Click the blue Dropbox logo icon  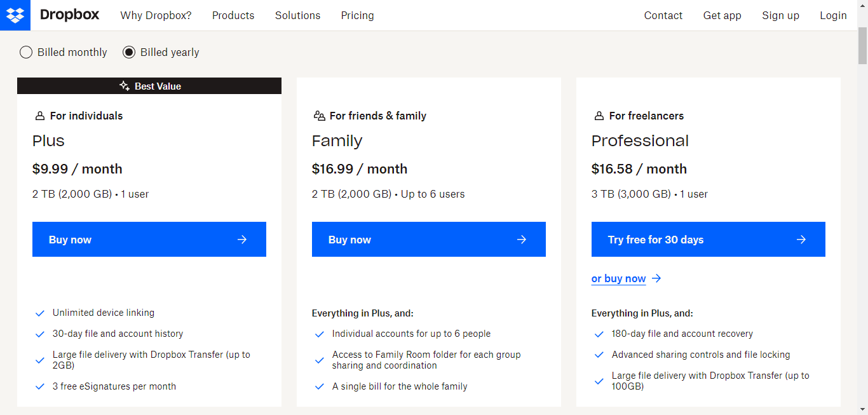pos(15,15)
